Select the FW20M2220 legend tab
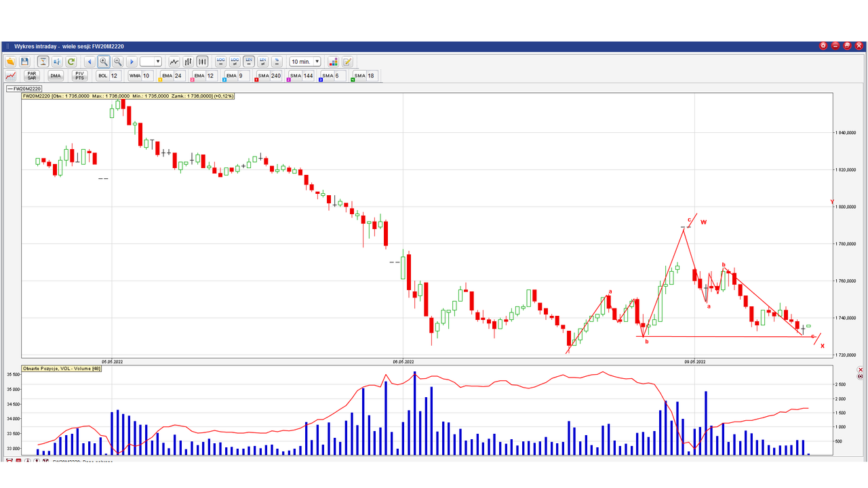Screen dimensions: 868x488 [24, 89]
